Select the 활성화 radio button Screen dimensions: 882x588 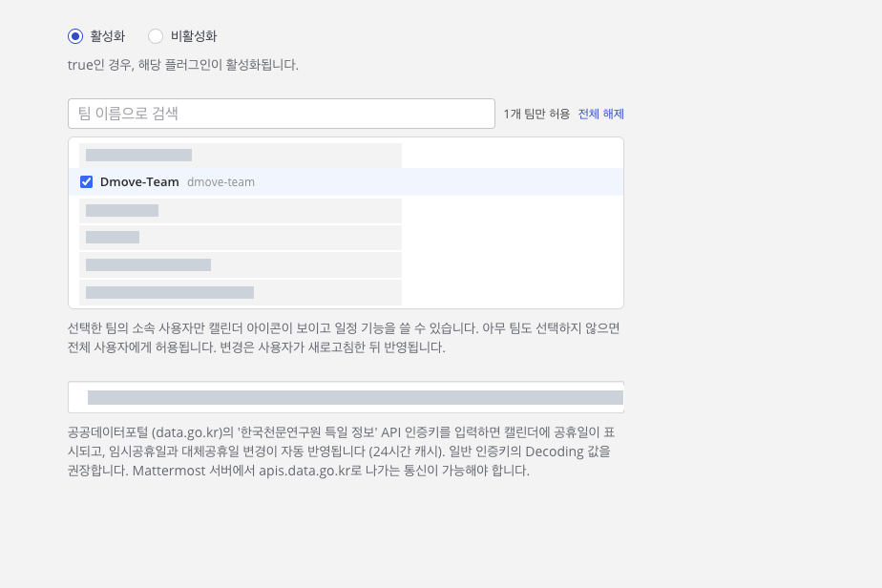click(75, 36)
